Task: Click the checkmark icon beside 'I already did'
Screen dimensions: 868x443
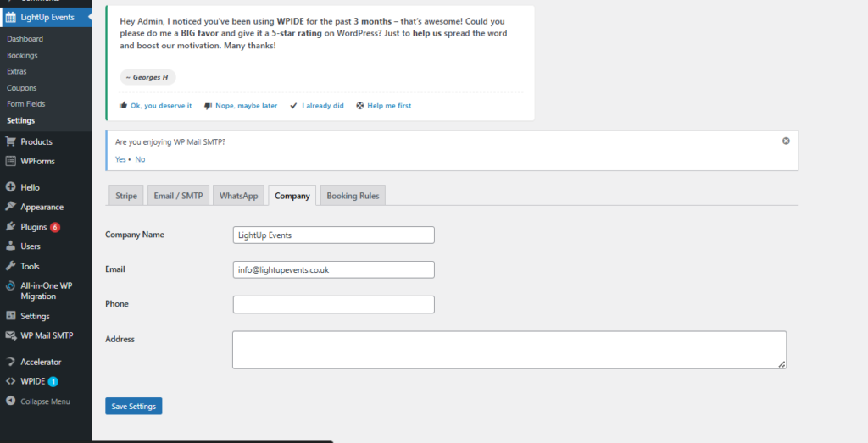Action: click(293, 106)
